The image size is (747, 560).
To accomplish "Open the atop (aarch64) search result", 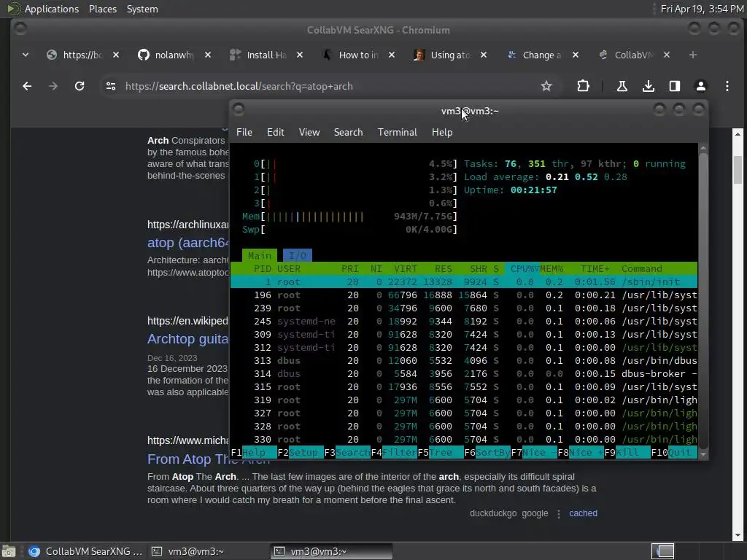I will (188, 243).
